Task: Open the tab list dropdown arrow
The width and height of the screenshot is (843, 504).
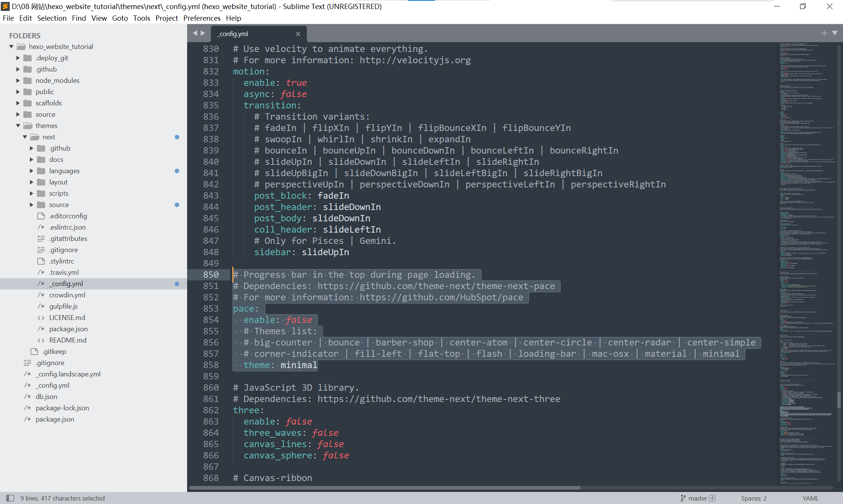Action: pos(835,33)
